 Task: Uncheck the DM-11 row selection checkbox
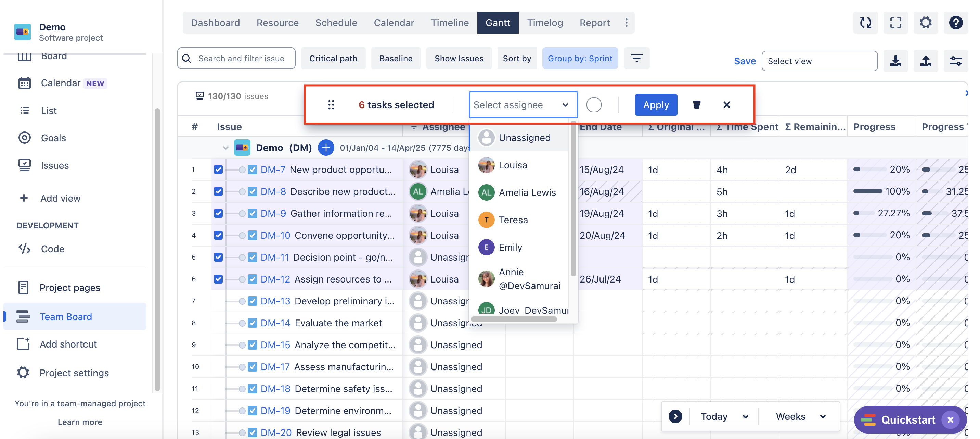click(x=218, y=257)
